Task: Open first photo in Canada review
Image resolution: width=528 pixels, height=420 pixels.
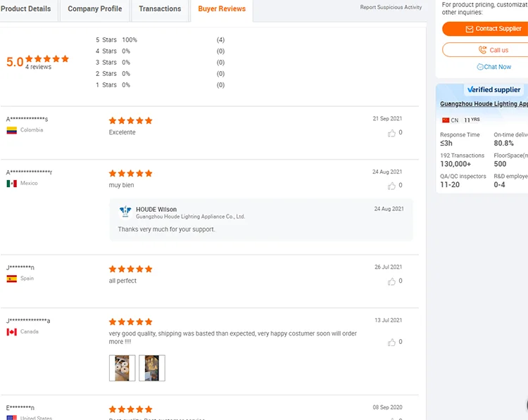Action: [x=122, y=368]
